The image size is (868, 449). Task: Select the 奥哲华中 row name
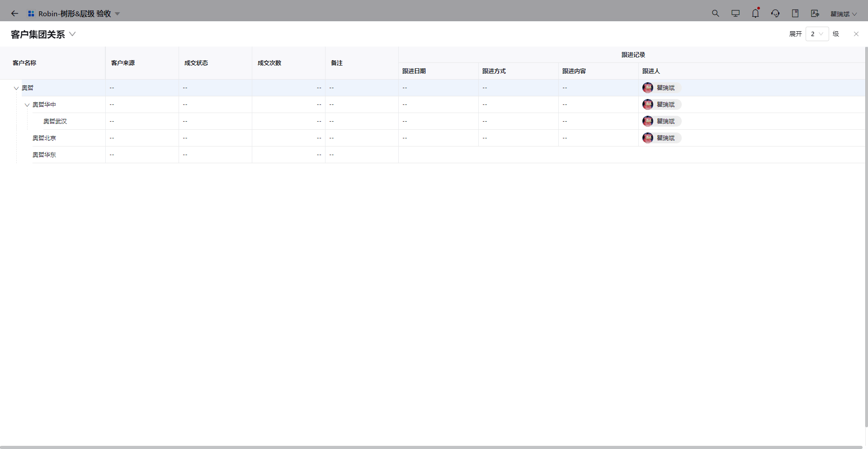coord(44,104)
